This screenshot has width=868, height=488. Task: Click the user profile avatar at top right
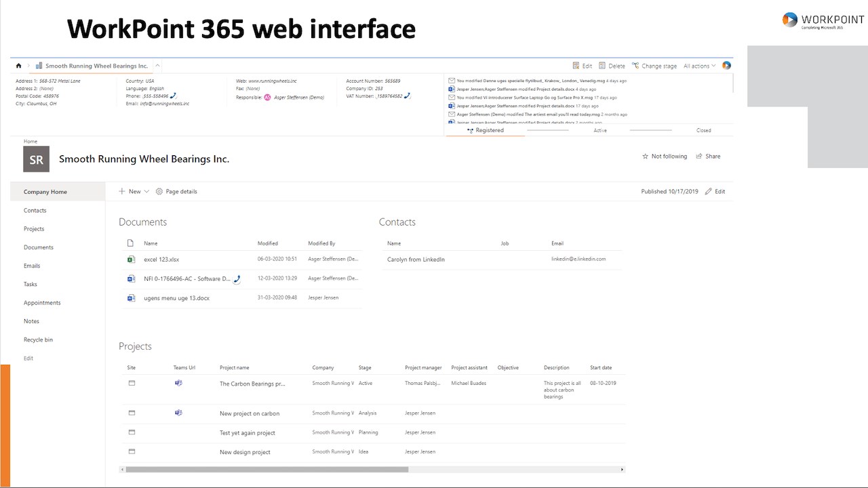(726, 66)
